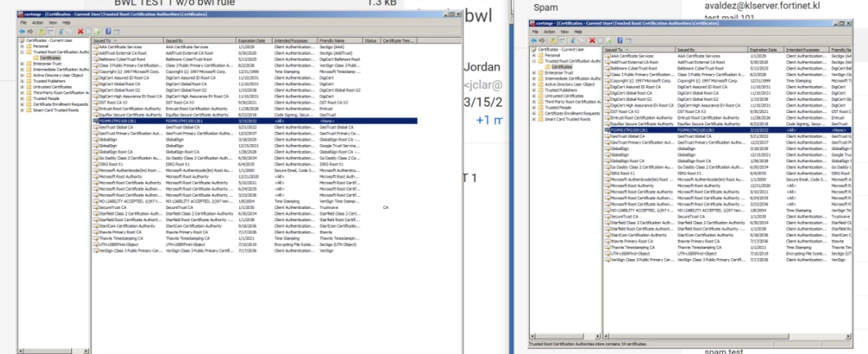This screenshot has width=868, height=354.
Task: Sort by Friendly Name column in left window
Action: 341,40
